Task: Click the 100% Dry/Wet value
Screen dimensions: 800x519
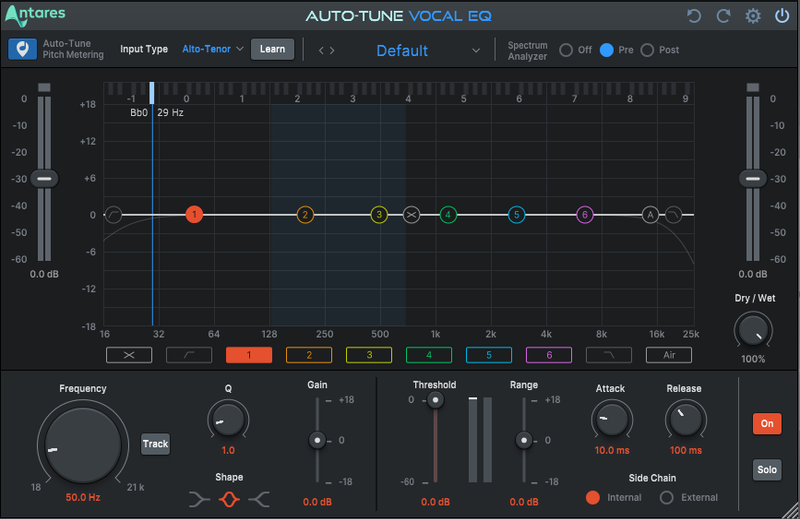Action: tap(753, 359)
